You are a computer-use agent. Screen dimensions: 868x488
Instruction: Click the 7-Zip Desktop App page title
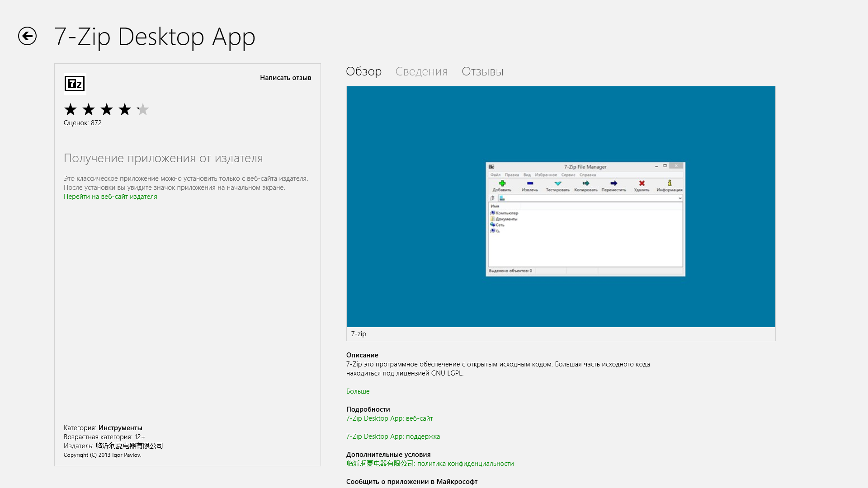pos(155,37)
